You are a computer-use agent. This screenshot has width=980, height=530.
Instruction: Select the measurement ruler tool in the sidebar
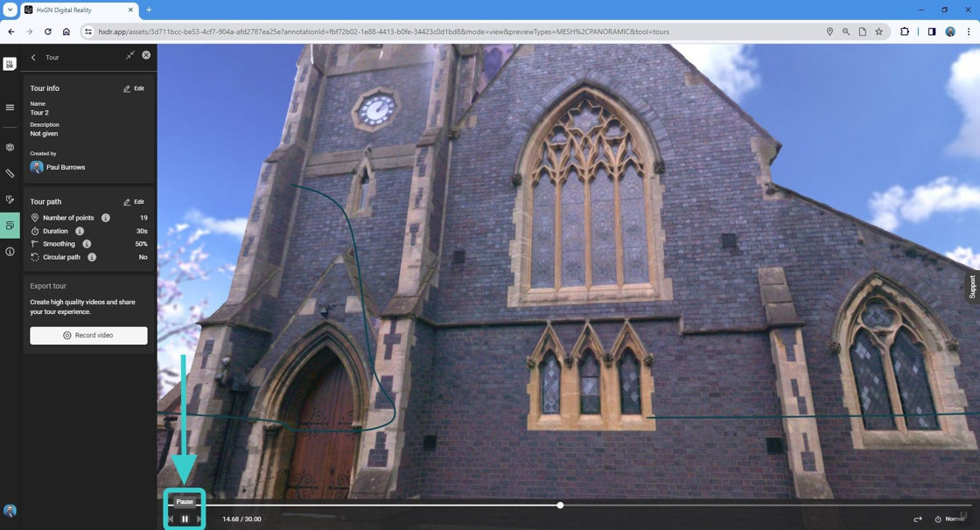[10, 173]
